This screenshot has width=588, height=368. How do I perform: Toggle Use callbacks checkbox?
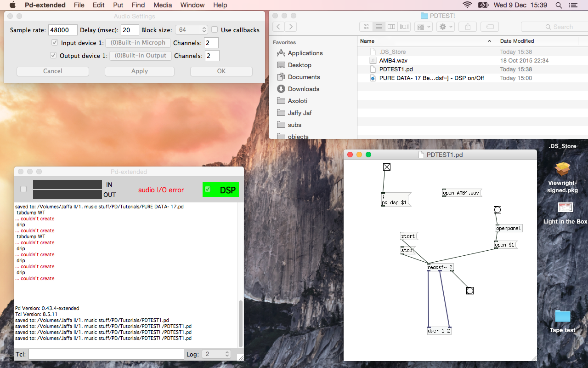coord(215,30)
